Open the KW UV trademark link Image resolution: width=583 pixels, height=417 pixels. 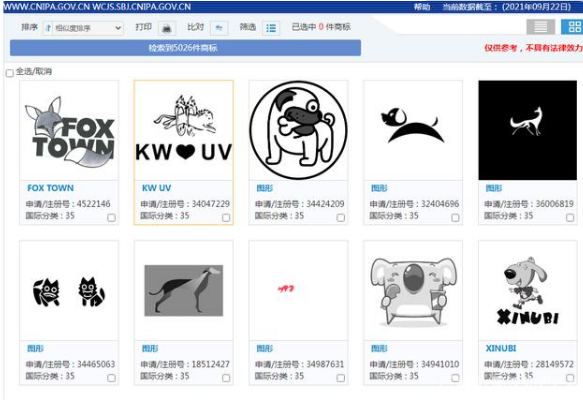157,188
